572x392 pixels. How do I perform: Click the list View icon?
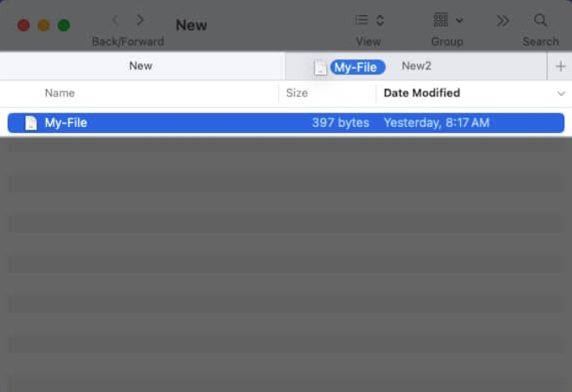362,20
